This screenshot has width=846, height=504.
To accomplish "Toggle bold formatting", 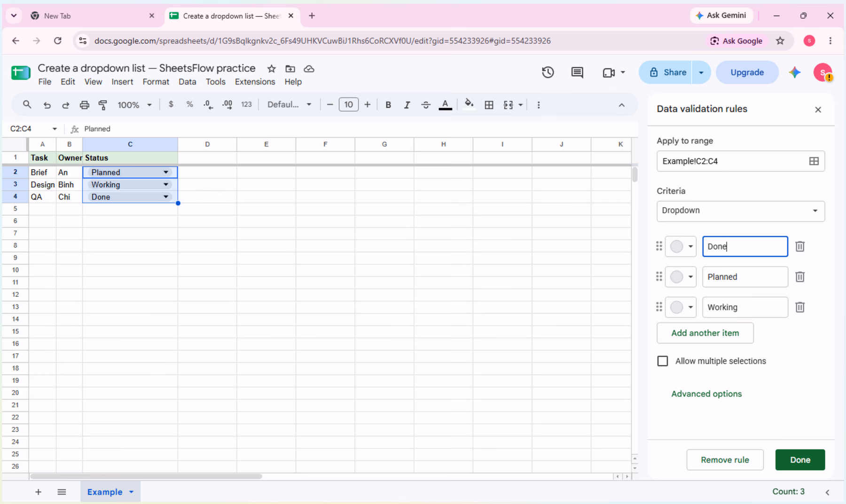I will coord(388,105).
